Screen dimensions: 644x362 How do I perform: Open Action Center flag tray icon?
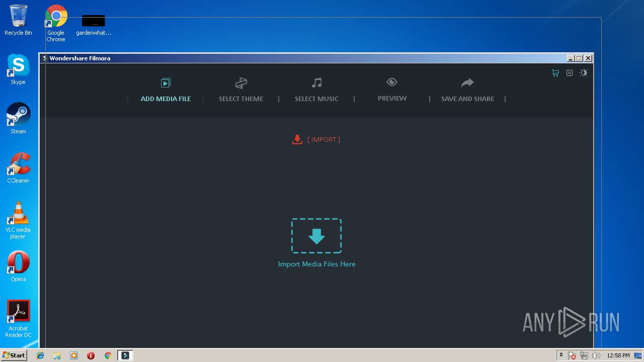[x=573, y=355]
